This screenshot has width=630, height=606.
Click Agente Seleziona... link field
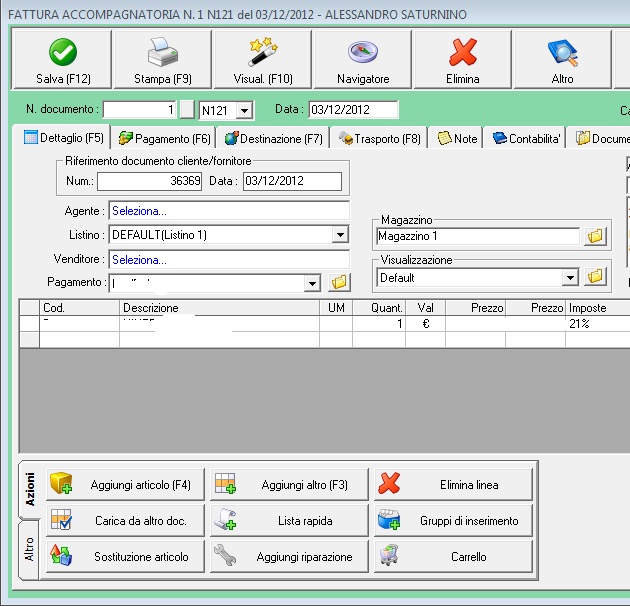229,211
